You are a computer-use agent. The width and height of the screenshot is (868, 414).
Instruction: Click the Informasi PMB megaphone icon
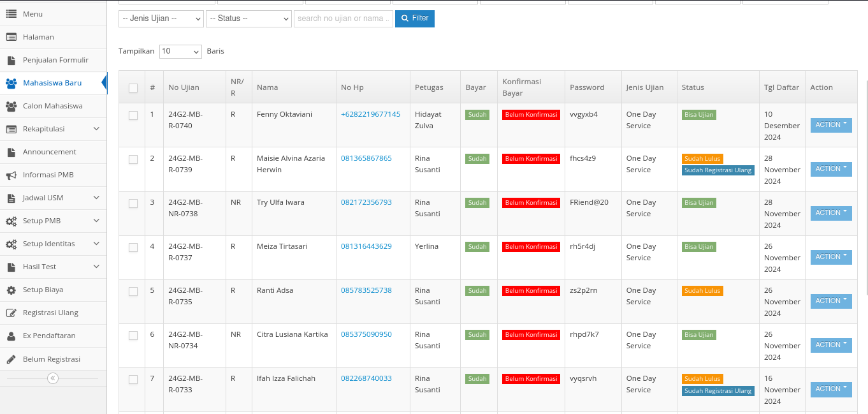[x=11, y=175]
